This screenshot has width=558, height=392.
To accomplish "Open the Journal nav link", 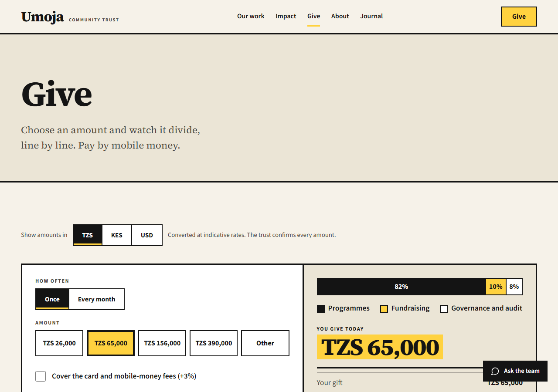I will click(372, 16).
